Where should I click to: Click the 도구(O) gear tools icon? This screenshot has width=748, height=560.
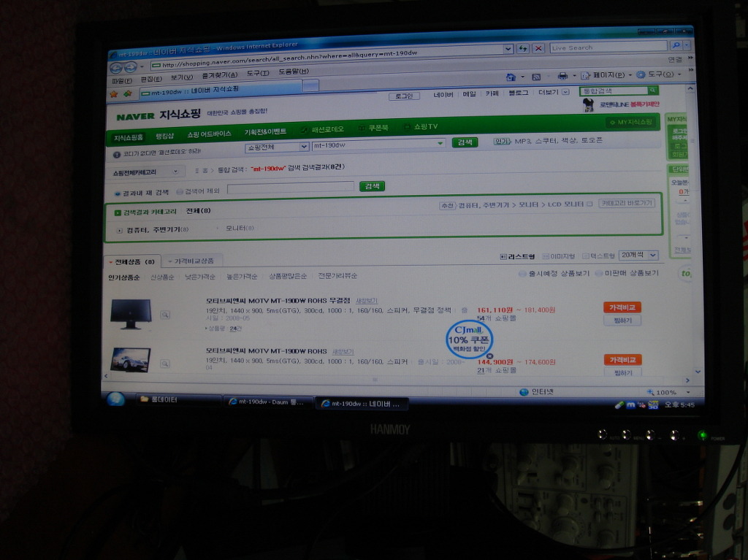tap(641, 74)
